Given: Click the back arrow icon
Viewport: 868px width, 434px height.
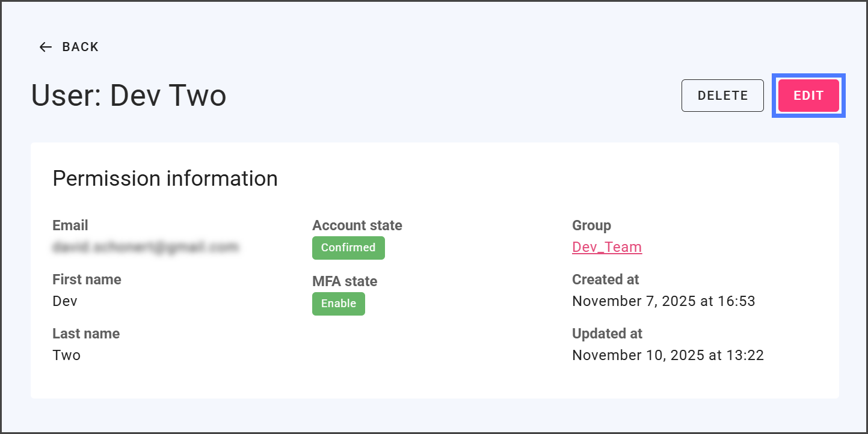Looking at the screenshot, I should pos(46,47).
